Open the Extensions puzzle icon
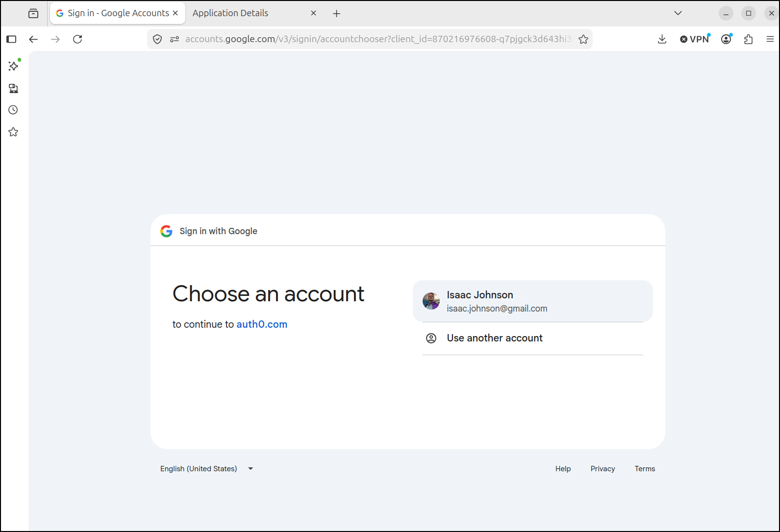The height and width of the screenshot is (532, 780). (x=748, y=39)
